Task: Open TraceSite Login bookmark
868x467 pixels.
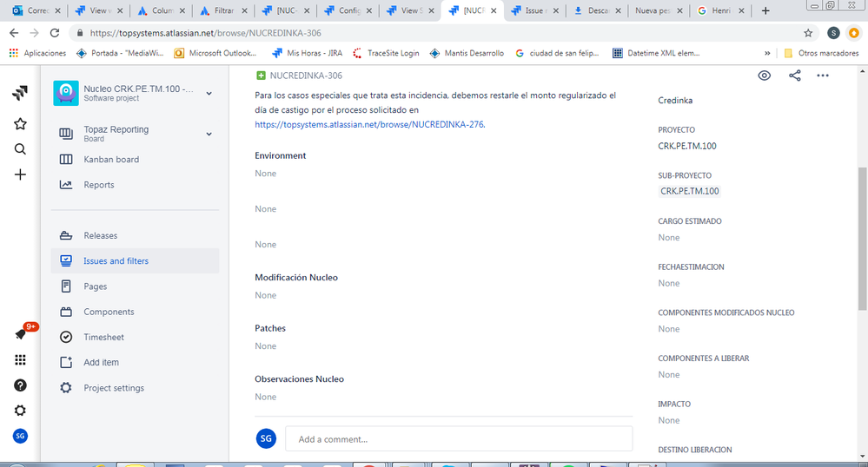Action: pyautogui.click(x=386, y=53)
